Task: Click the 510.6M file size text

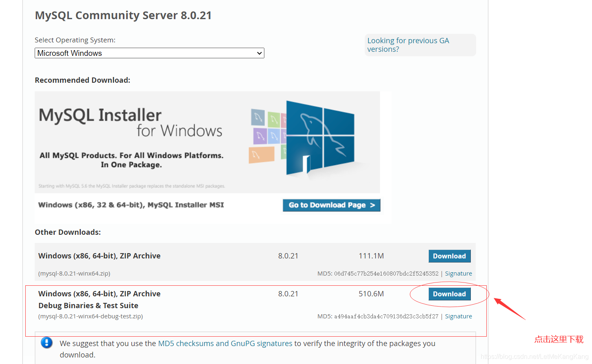Action: 371,294
